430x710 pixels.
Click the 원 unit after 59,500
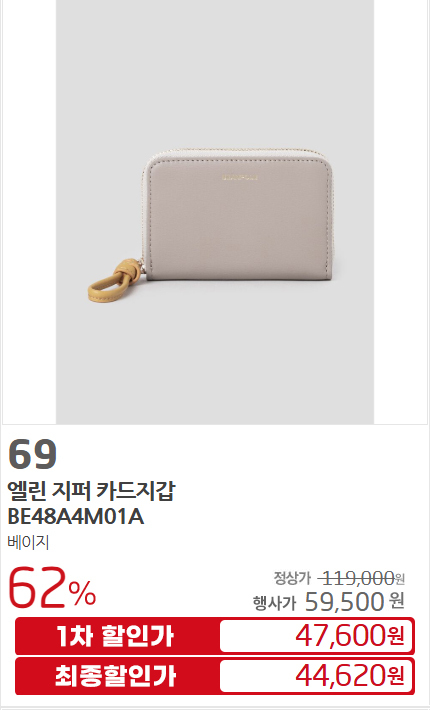point(397,601)
